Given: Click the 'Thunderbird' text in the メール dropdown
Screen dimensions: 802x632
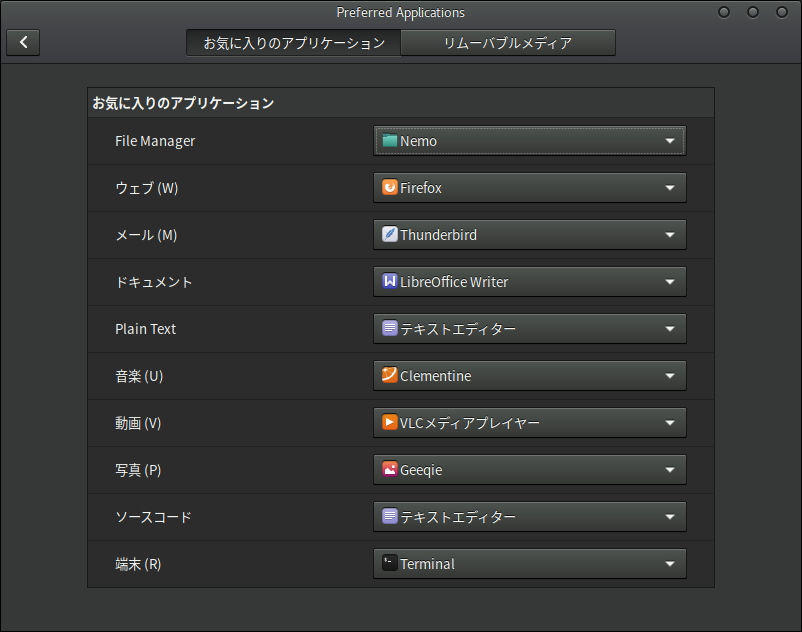Looking at the screenshot, I should pyautogui.click(x=438, y=235).
